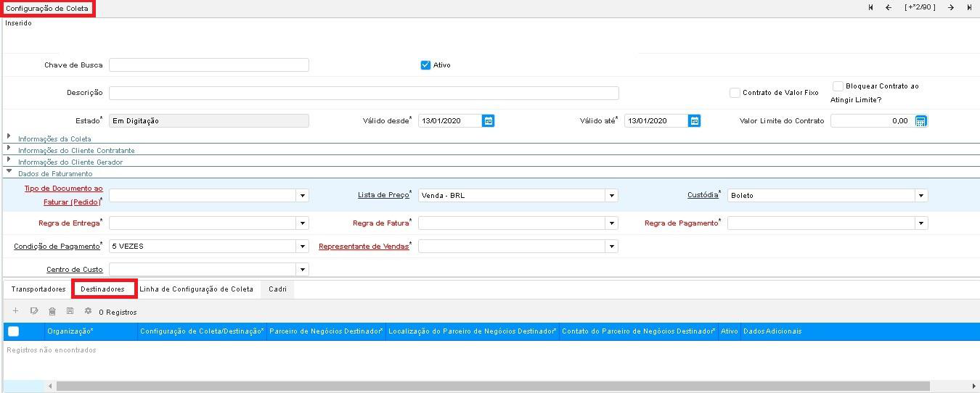Check Bloquear Contrato ao Atingir Limite
This screenshot has height=393, width=980.
point(838,86)
